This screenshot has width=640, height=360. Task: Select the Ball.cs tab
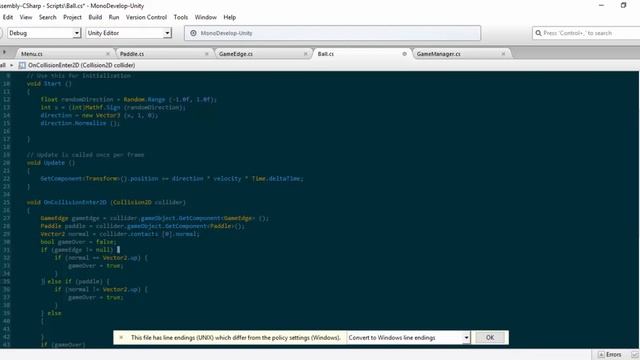pyautogui.click(x=326, y=54)
